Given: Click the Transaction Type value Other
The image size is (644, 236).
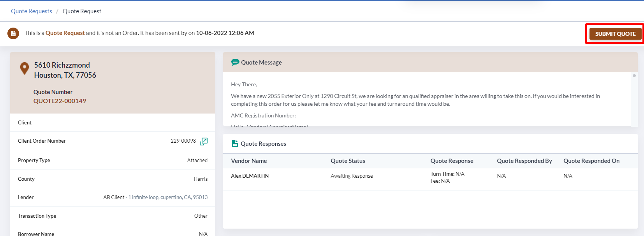Looking at the screenshot, I should [x=201, y=216].
